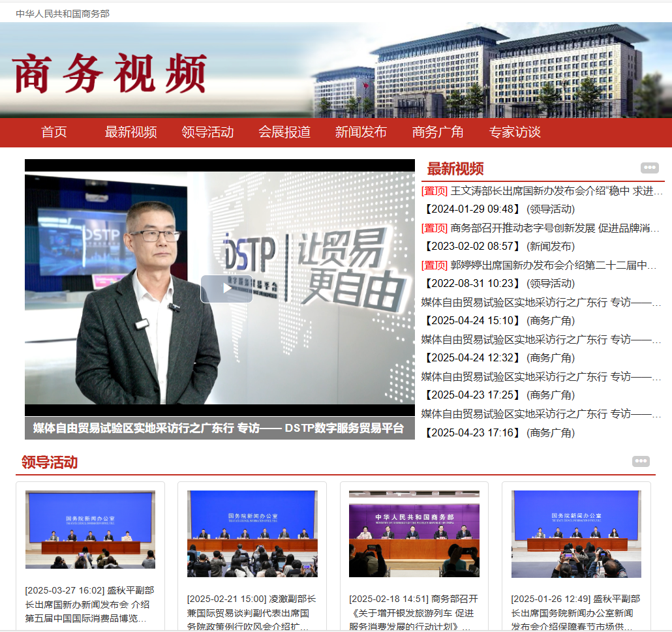Screen dimensions: 672x632
Task: Click the timestamp 2025-04-23 17:25
Action: pos(472,395)
